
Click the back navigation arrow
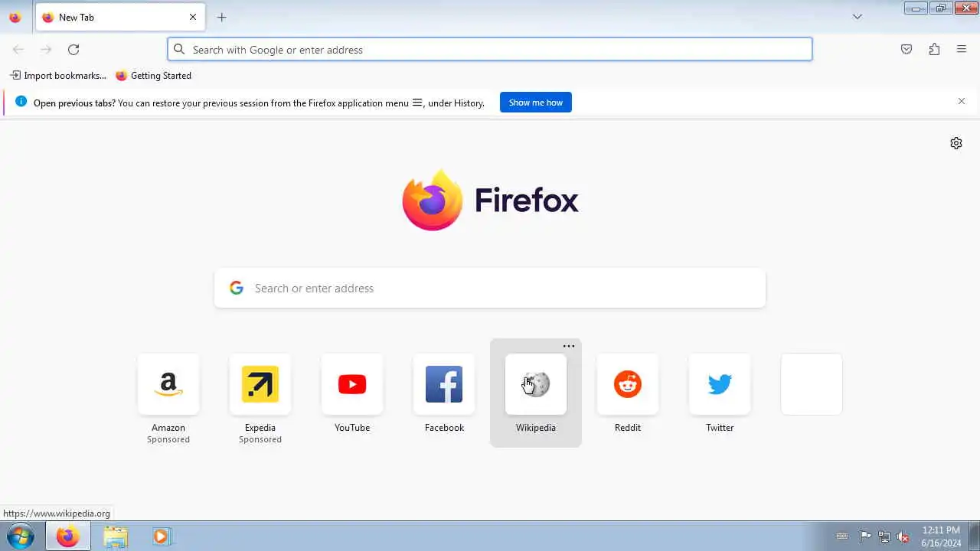pyautogui.click(x=18, y=50)
